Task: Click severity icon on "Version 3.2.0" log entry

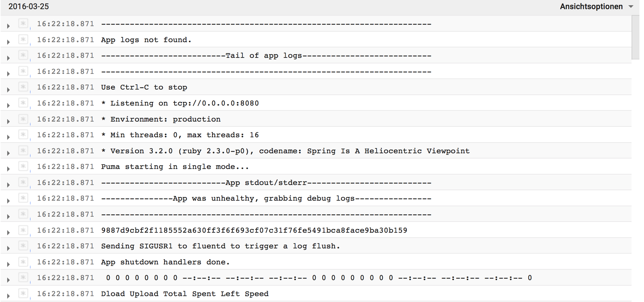Action: coord(23,151)
